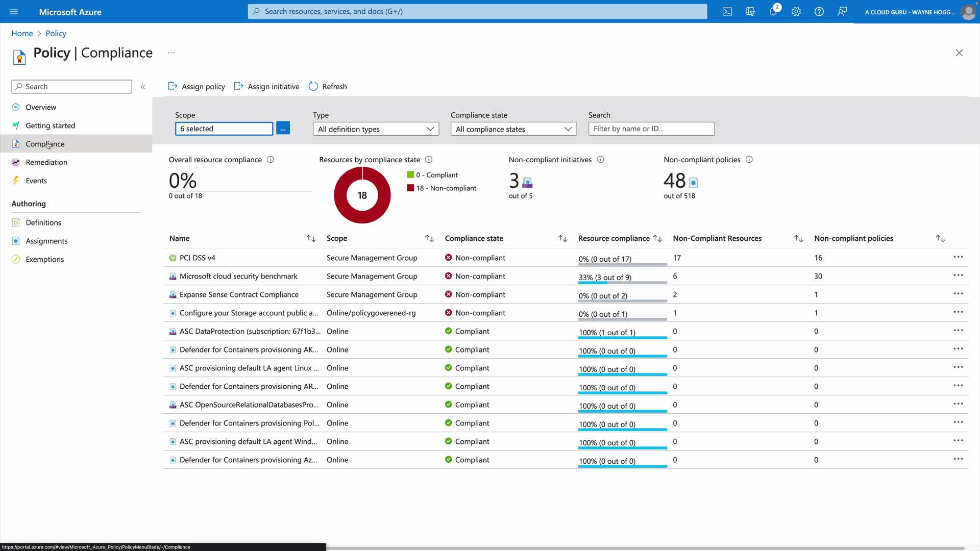Sort by Non-compliant policies column
This screenshot has height=551, width=980.
pyautogui.click(x=940, y=239)
